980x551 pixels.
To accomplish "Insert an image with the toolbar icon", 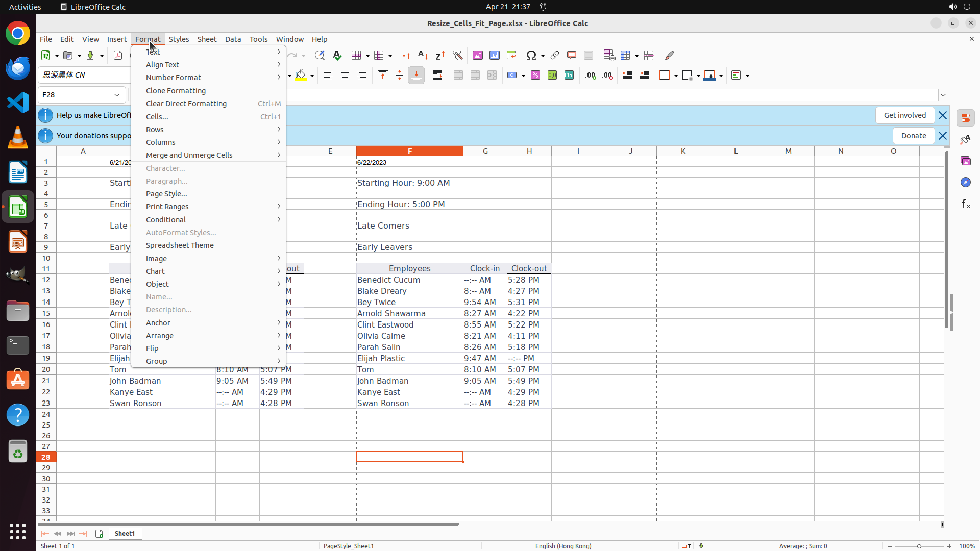I will click(x=478, y=55).
